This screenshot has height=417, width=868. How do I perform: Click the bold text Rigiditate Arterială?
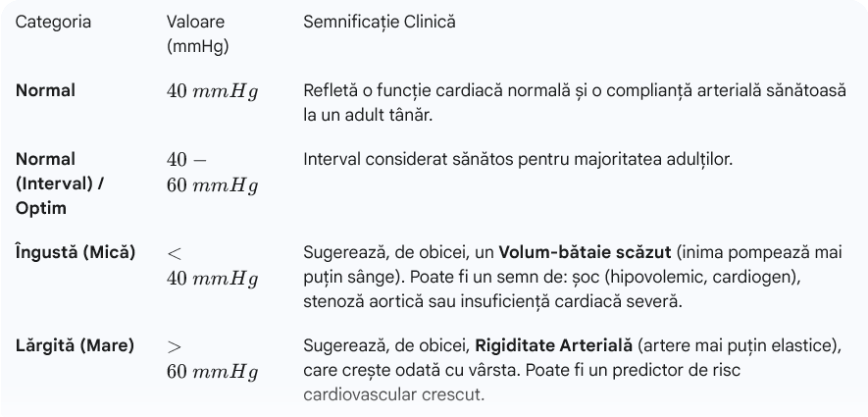point(552,345)
